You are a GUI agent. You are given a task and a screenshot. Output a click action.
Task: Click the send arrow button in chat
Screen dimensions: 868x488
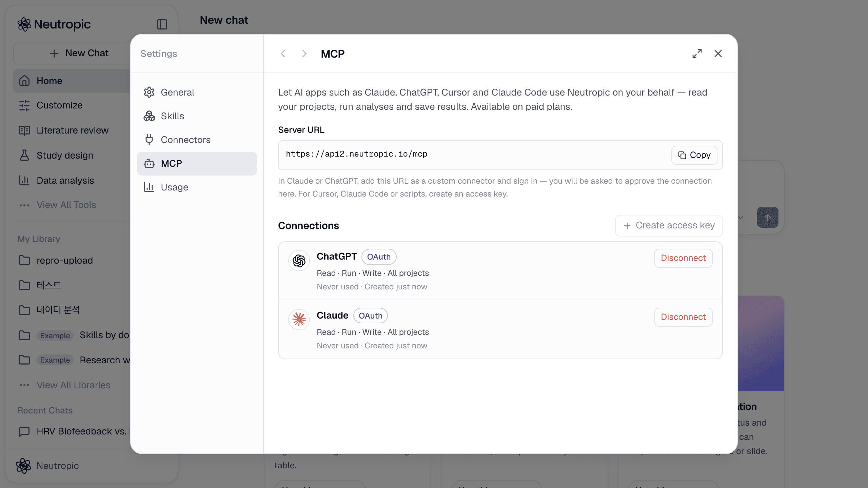click(x=767, y=217)
